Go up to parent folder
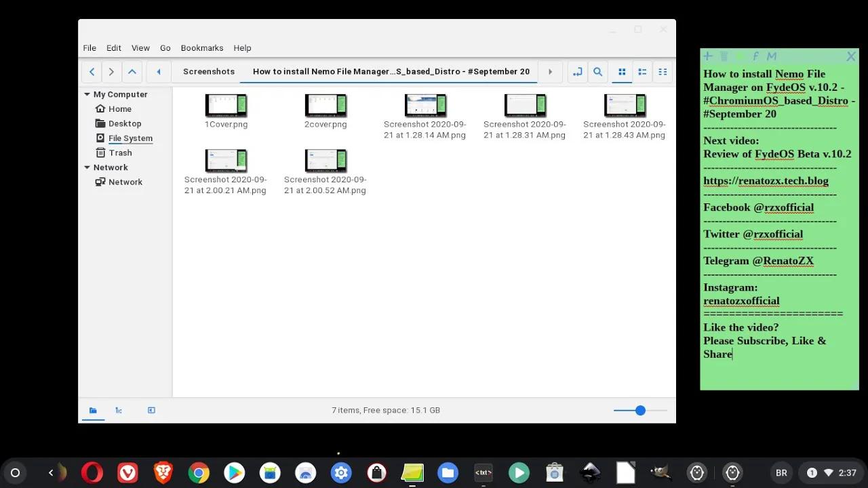Image resolution: width=868 pixels, height=488 pixels. (132, 71)
